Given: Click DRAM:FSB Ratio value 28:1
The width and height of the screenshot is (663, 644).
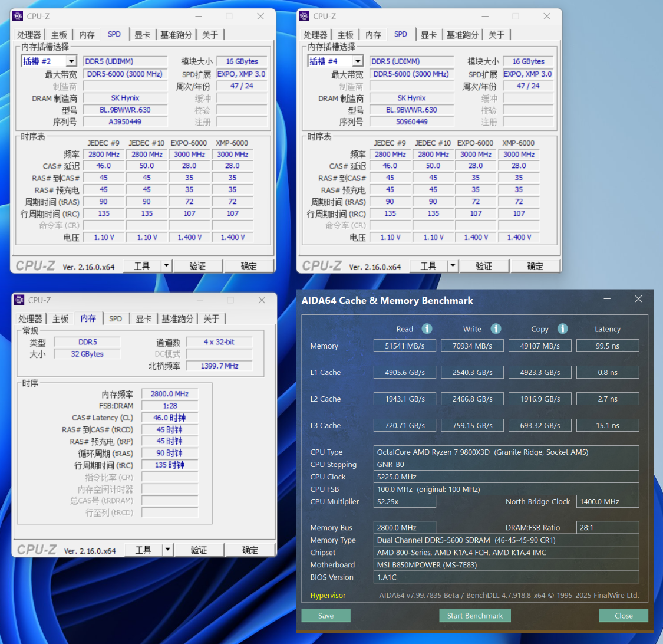Looking at the screenshot, I should coord(608,528).
